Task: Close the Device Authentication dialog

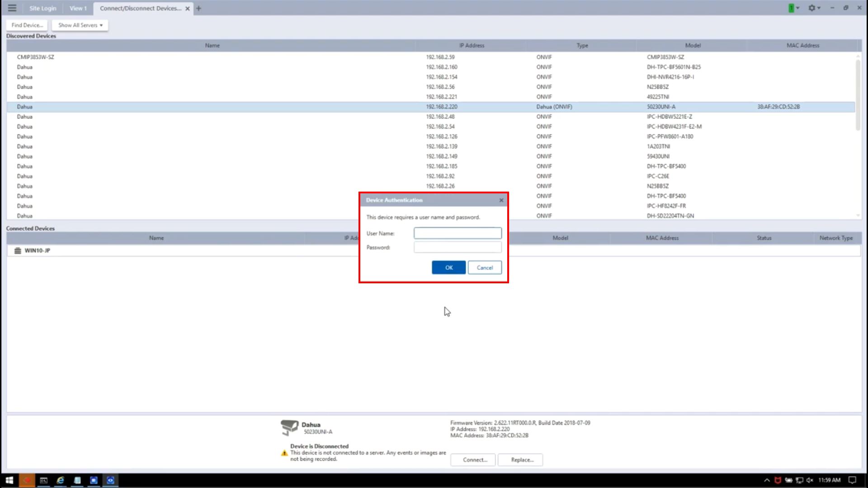Action: point(501,200)
